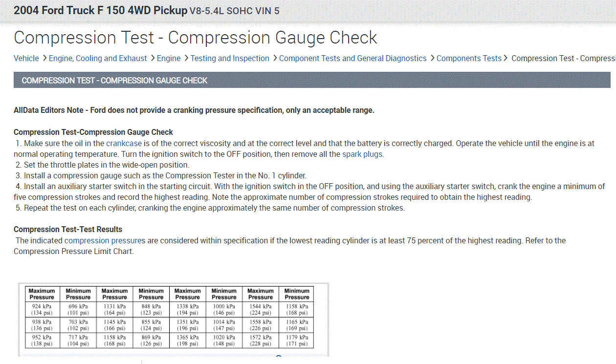Click the AllData Editors Note text

194,110
